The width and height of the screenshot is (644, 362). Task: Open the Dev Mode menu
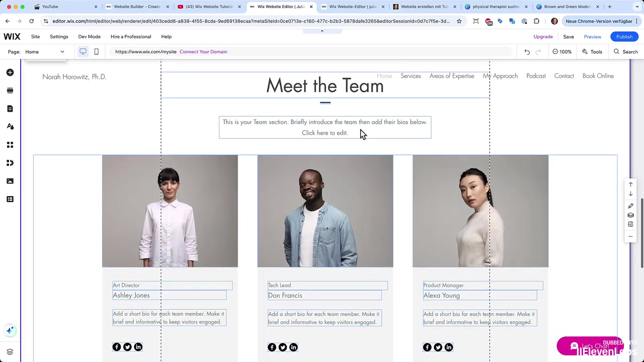coord(89,37)
